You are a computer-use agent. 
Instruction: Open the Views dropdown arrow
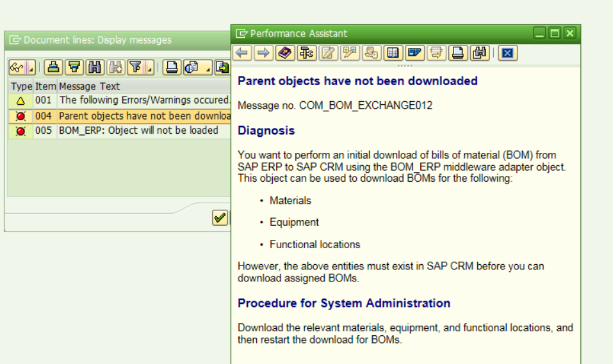tap(208, 68)
